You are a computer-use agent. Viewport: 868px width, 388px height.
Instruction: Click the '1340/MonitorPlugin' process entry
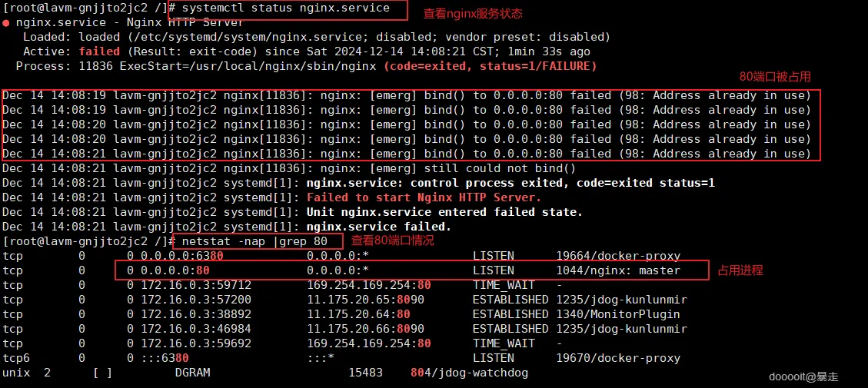click(618, 313)
